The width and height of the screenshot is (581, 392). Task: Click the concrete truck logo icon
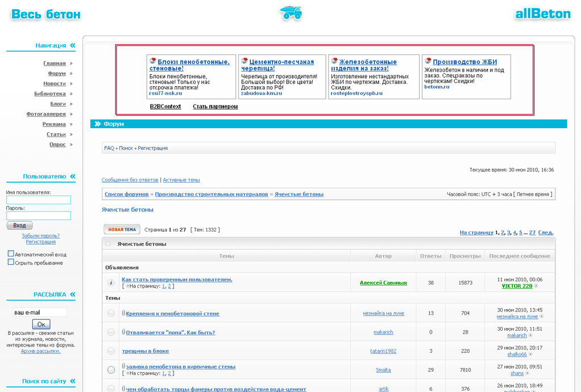pyautogui.click(x=290, y=13)
